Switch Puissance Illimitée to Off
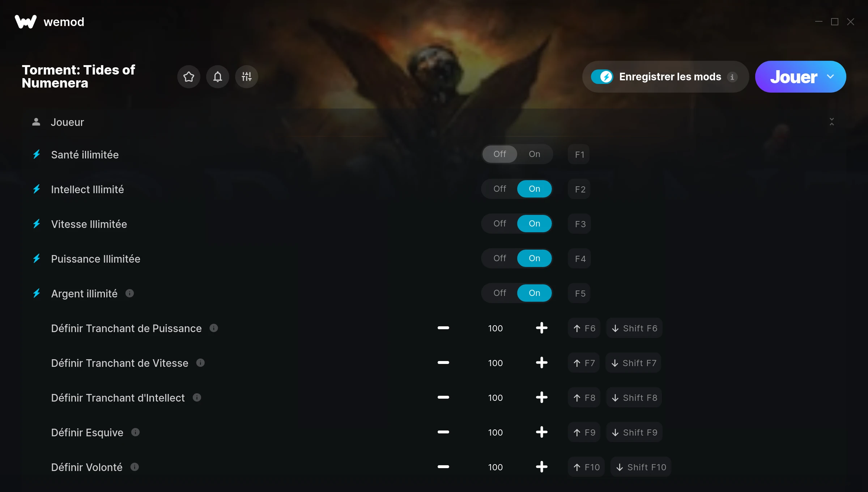Viewport: 868px width, 492px height. click(x=500, y=258)
